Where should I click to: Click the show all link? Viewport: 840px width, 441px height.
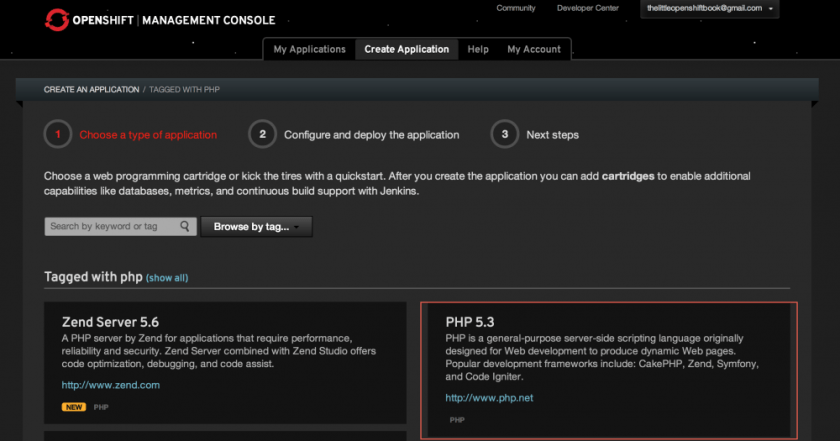coord(167,278)
